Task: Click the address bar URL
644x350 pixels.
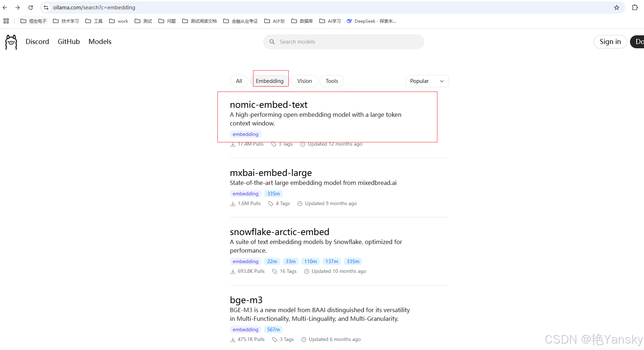Action: (94, 8)
